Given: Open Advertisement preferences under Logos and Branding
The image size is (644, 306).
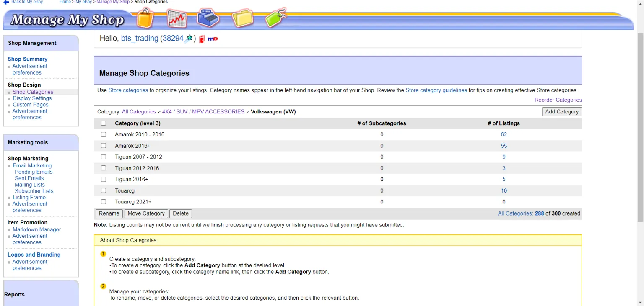Looking at the screenshot, I should pos(30,265).
